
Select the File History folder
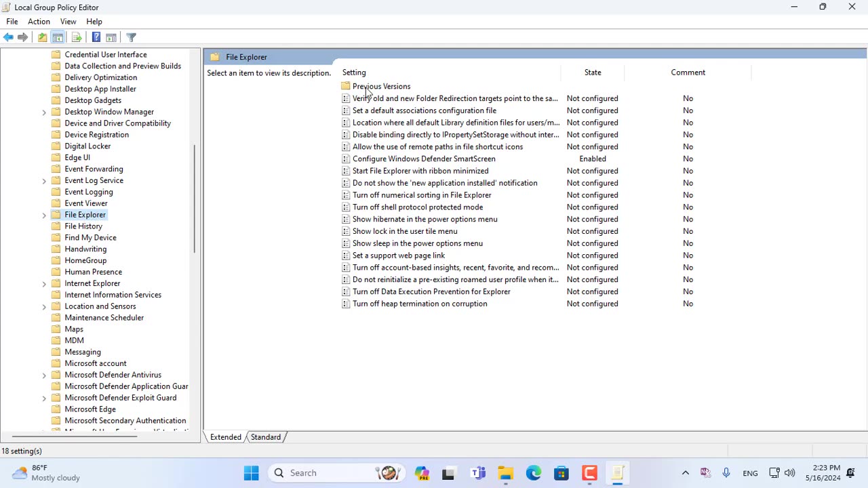(x=83, y=226)
